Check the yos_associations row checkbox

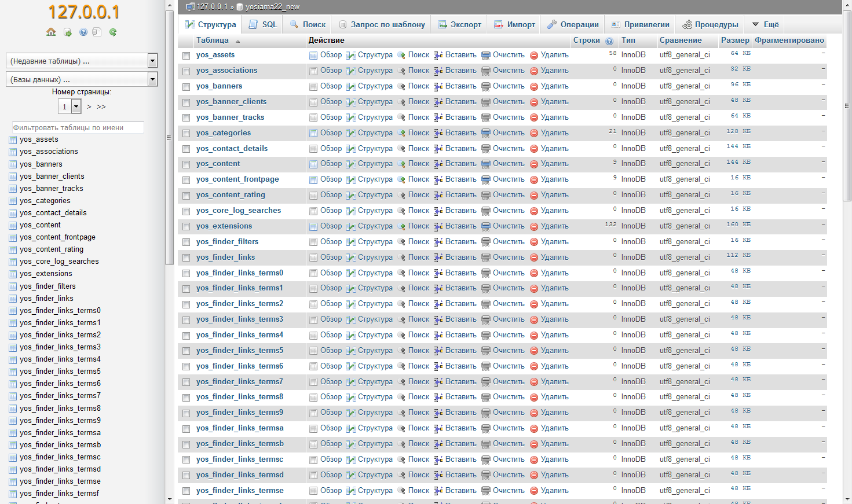click(187, 72)
